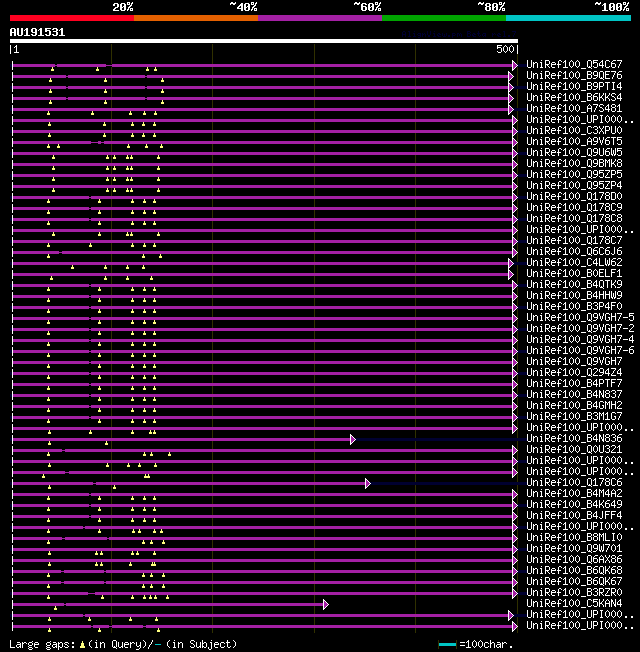This screenshot has height=652, width=640.
Task: Click the end arrowhead of the B4N836 alignment
Action: tap(353, 440)
